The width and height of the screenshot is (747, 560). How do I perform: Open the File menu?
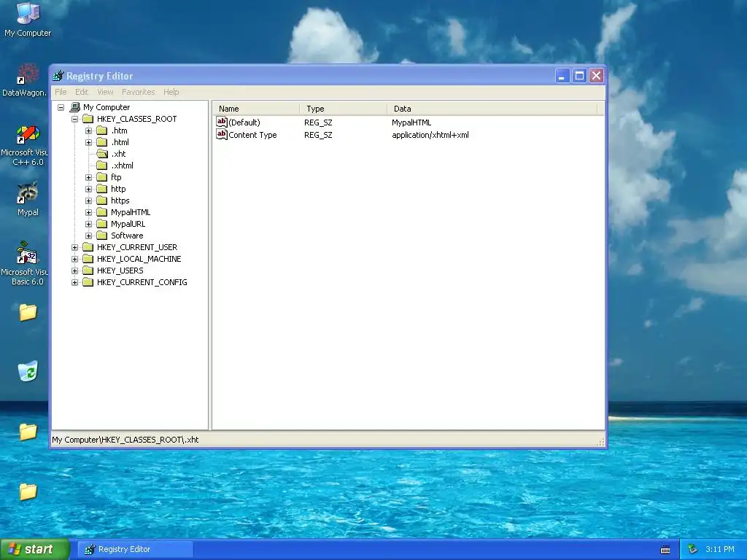click(61, 92)
